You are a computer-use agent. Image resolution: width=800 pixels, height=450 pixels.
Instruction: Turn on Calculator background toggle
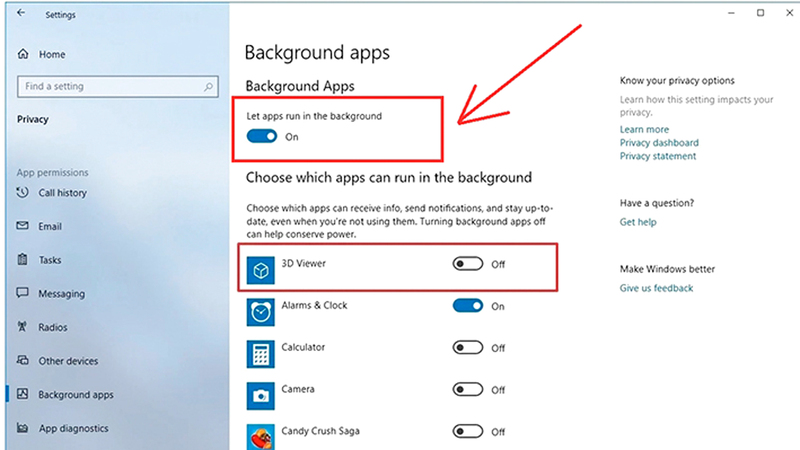468,348
